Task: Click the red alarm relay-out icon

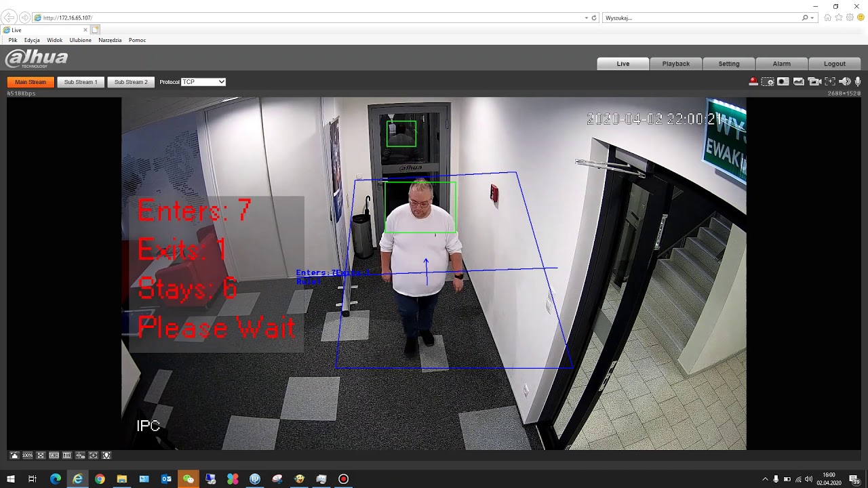Action: pos(753,82)
